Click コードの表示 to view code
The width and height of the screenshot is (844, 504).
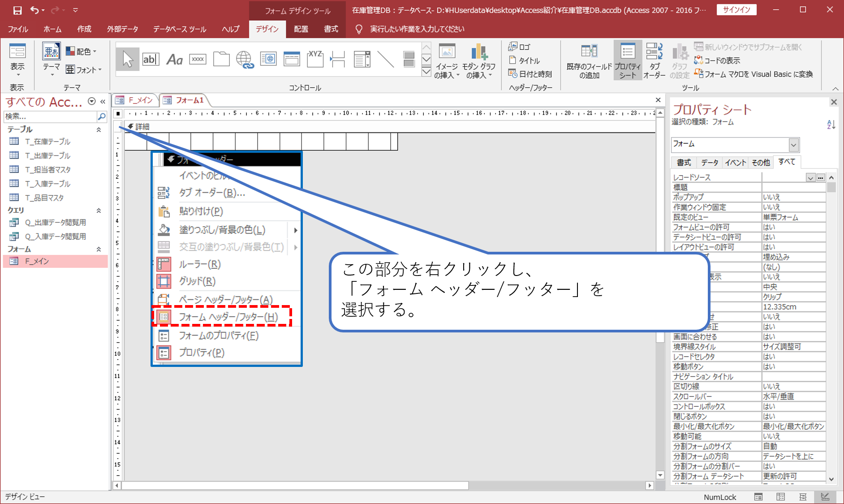click(720, 60)
